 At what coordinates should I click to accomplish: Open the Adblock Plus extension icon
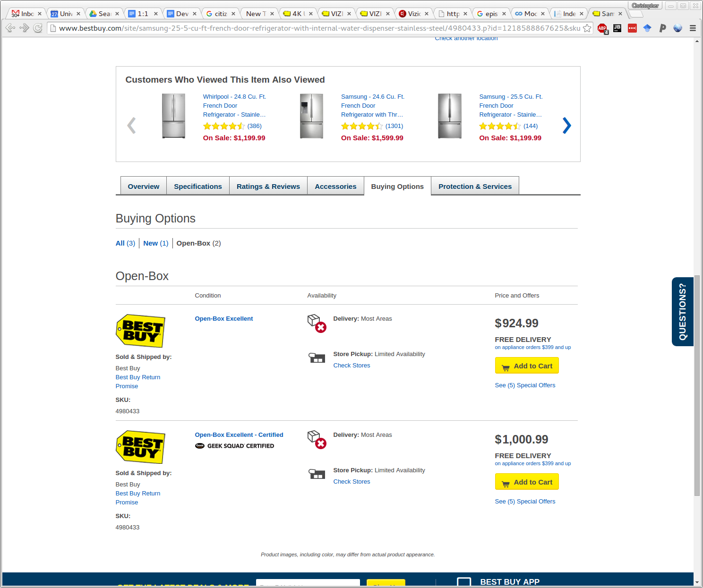tap(602, 28)
